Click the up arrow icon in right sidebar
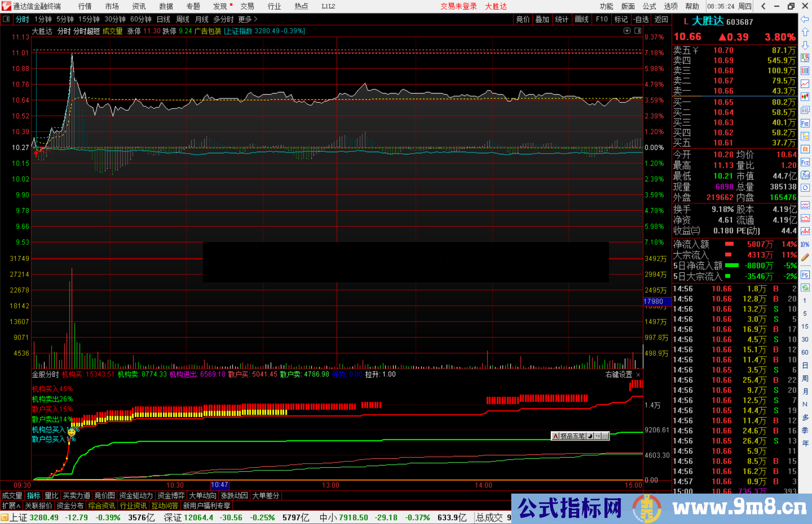 coord(805,32)
